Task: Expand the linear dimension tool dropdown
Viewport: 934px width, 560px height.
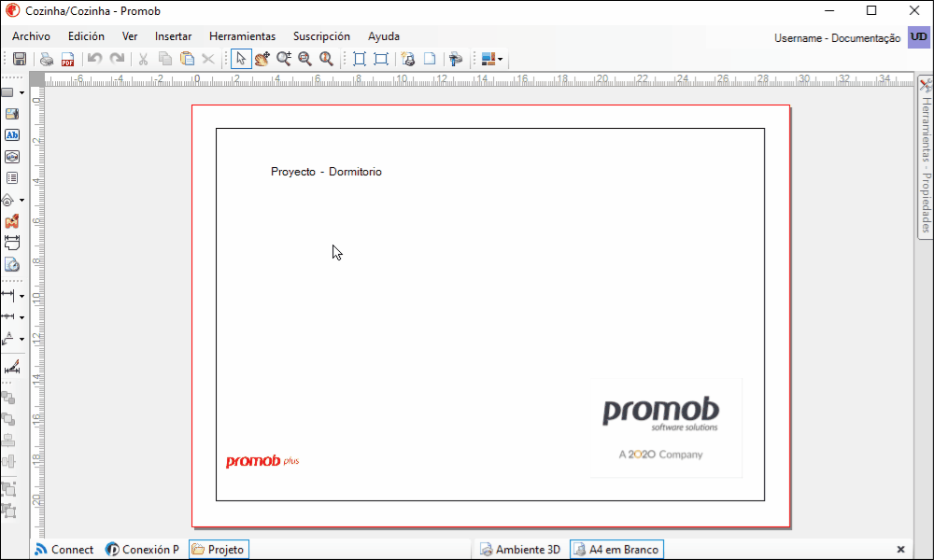Action: tap(21, 296)
